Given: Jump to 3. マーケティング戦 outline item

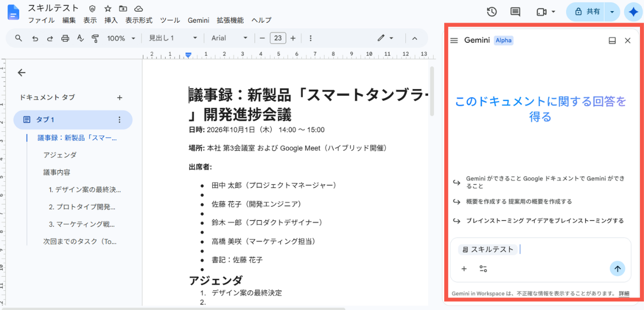Looking at the screenshot, I should click(x=82, y=224).
